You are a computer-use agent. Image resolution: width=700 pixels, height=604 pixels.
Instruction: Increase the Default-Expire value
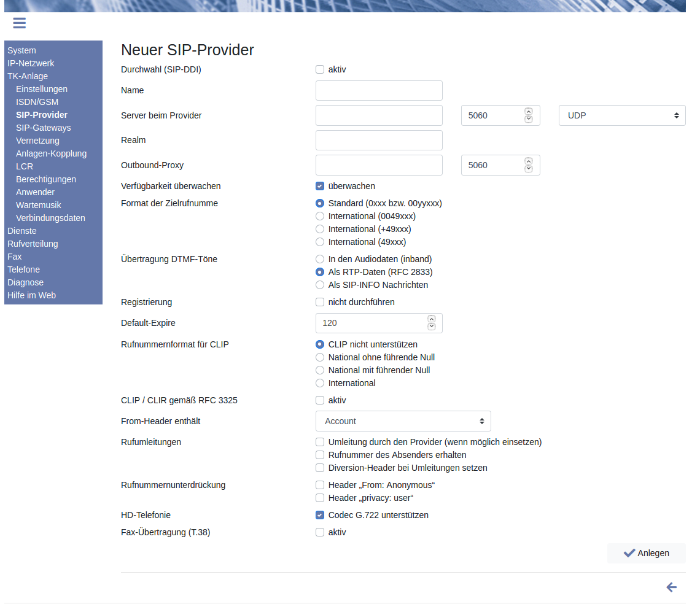[x=431, y=319]
